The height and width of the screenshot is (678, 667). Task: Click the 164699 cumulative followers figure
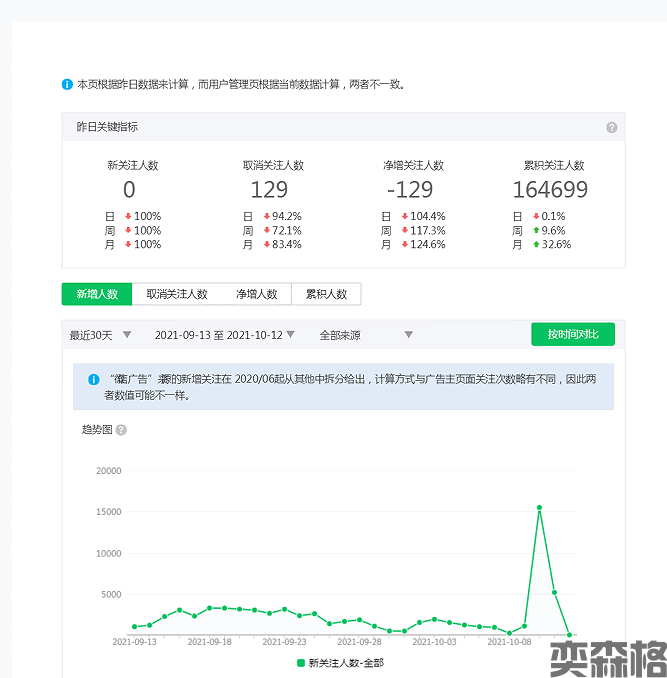(550, 190)
